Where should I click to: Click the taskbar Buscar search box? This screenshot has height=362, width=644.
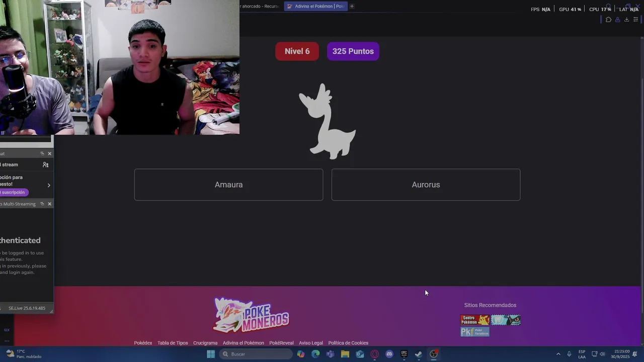[x=256, y=354]
